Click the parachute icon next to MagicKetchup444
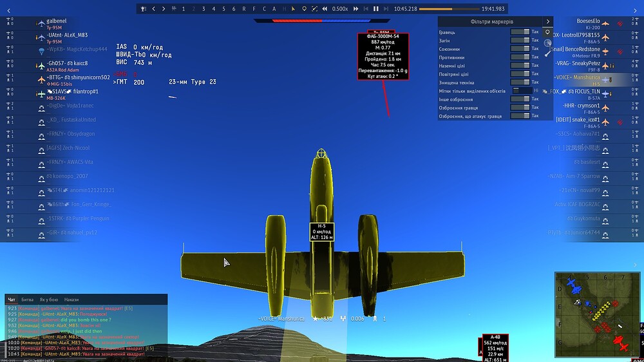 click(41, 52)
